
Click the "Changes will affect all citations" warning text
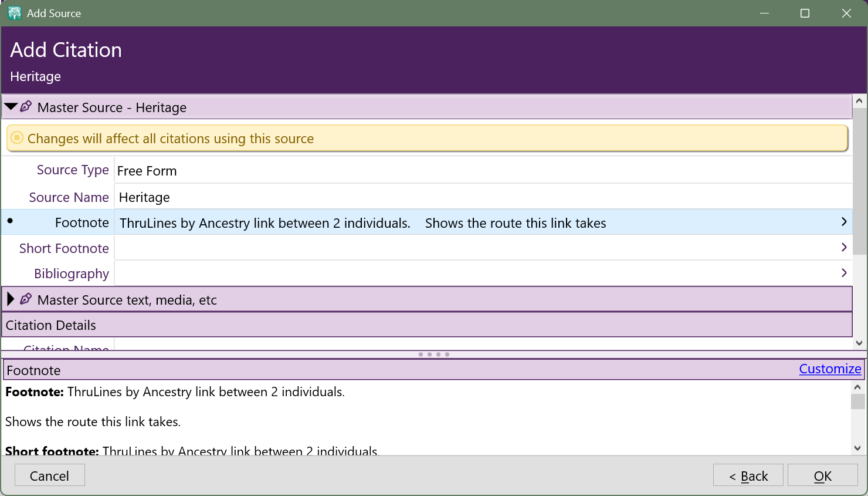pyautogui.click(x=171, y=139)
